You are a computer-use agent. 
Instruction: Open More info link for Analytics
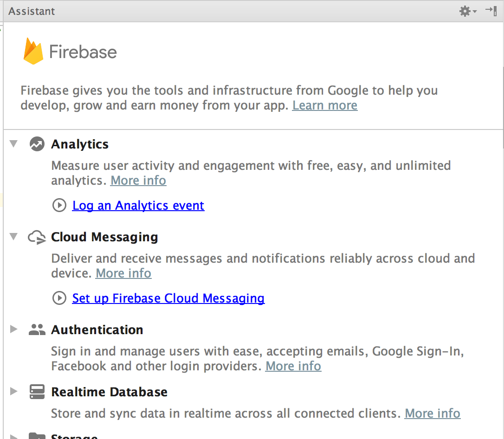(138, 181)
